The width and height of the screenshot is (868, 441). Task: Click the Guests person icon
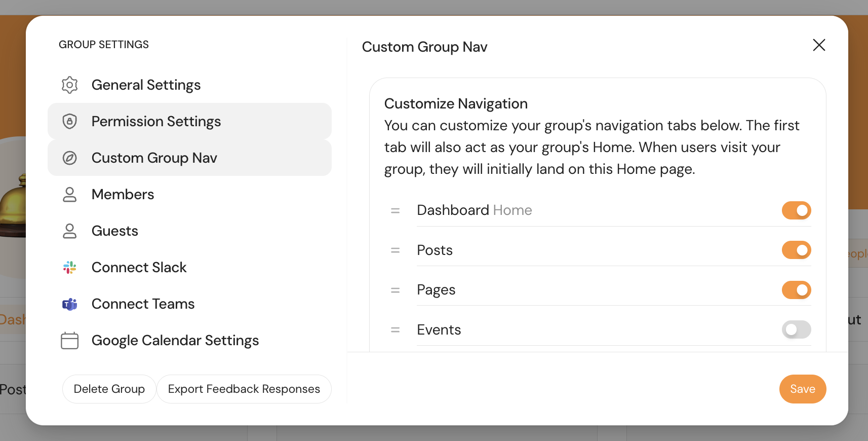pyautogui.click(x=70, y=231)
